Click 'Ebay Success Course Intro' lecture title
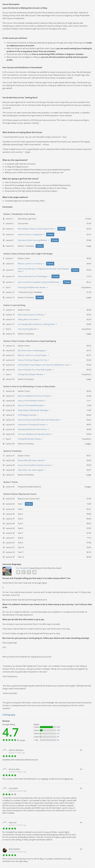The width and height of the screenshot is (95, 868). pos(29,499)
